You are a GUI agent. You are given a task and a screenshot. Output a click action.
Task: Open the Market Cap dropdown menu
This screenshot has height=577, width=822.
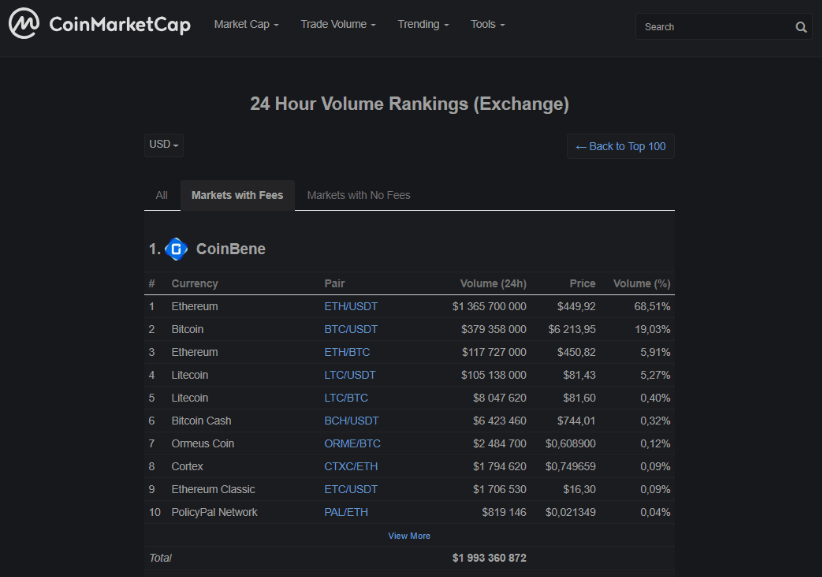click(246, 25)
